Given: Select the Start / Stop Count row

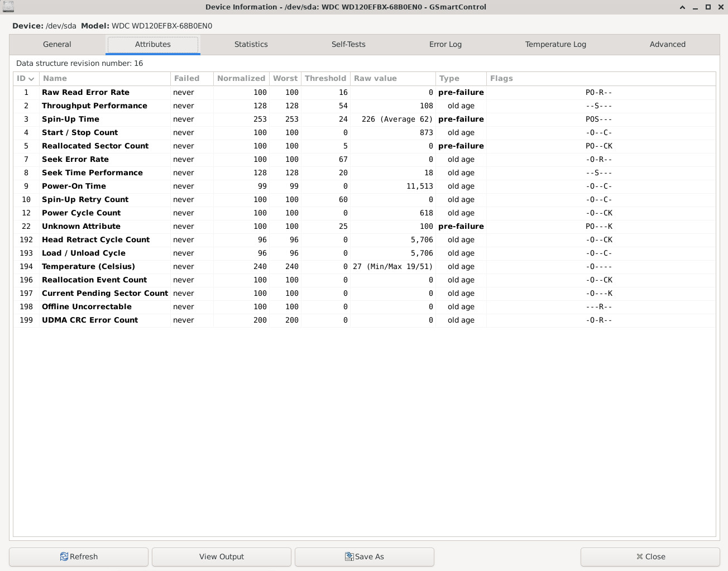Looking at the screenshot, I should click(365, 133).
